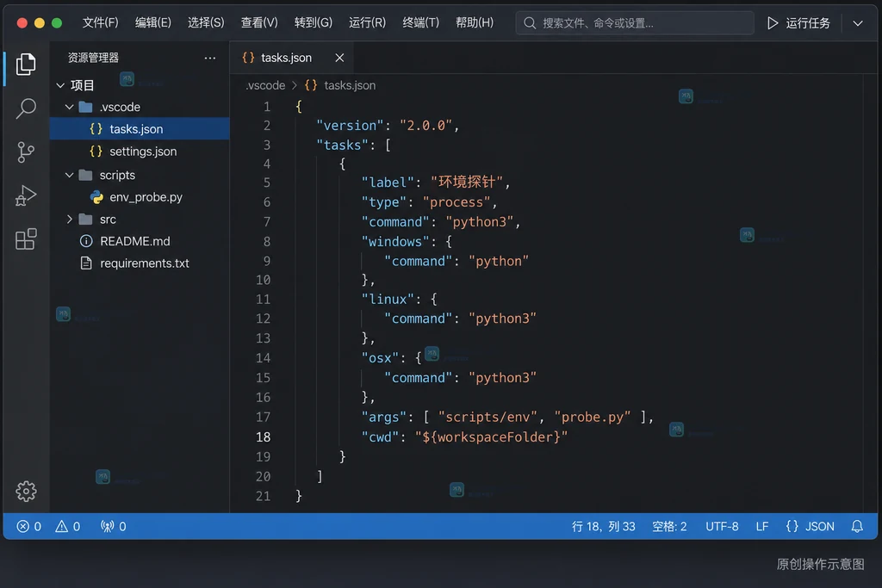Click the braces icon of settings.json
882x588 pixels.
[96, 152]
